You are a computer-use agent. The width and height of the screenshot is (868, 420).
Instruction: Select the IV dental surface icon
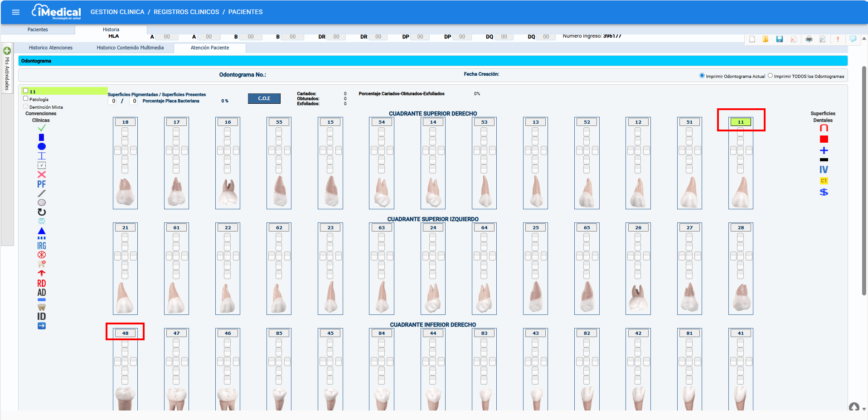[824, 169]
